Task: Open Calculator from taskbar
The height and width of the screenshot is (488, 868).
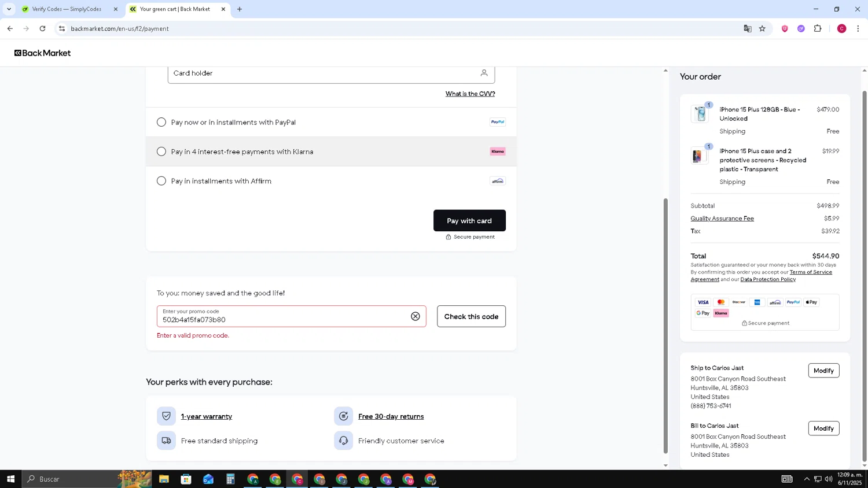Action: click(230, 479)
